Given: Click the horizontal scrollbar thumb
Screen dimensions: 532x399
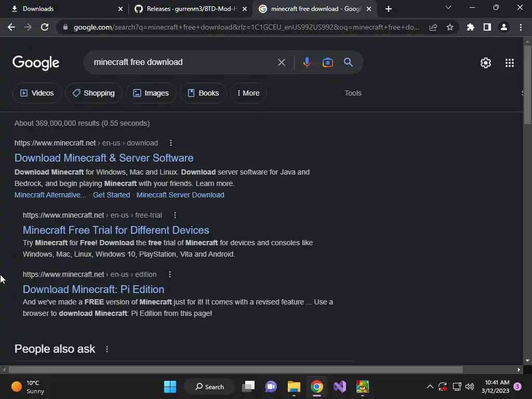Looking at the screenshot, I should click(x=235, y=369).
